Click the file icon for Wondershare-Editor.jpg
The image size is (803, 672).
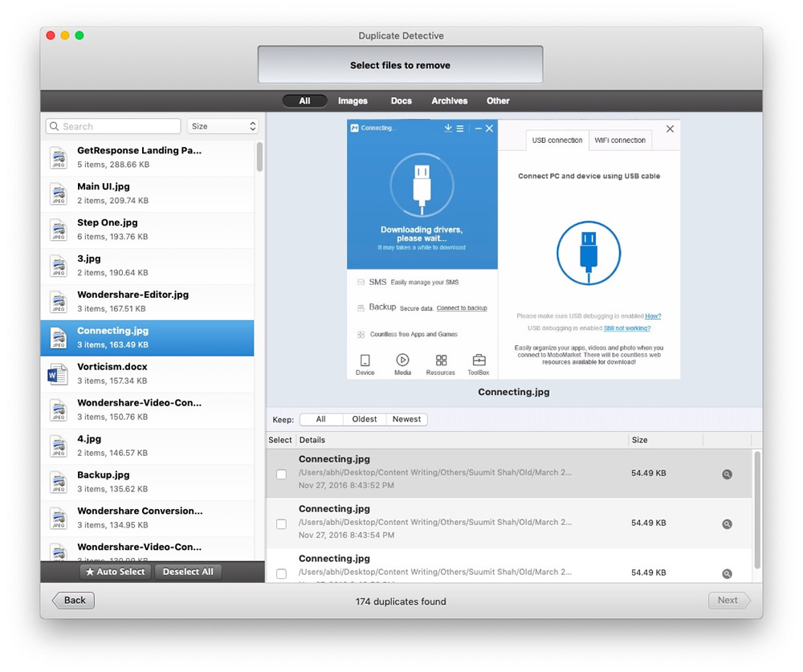pyautogui.click(x=59, y=302)
